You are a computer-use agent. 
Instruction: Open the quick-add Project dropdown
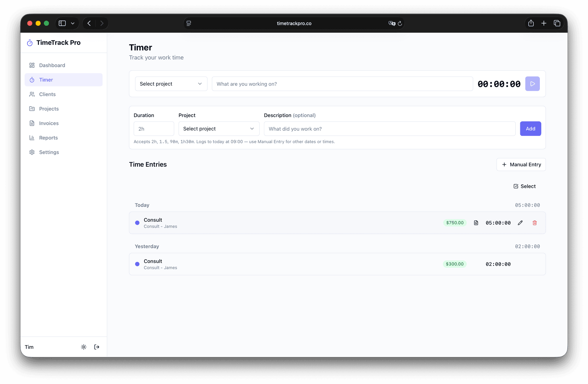point(219,129)
